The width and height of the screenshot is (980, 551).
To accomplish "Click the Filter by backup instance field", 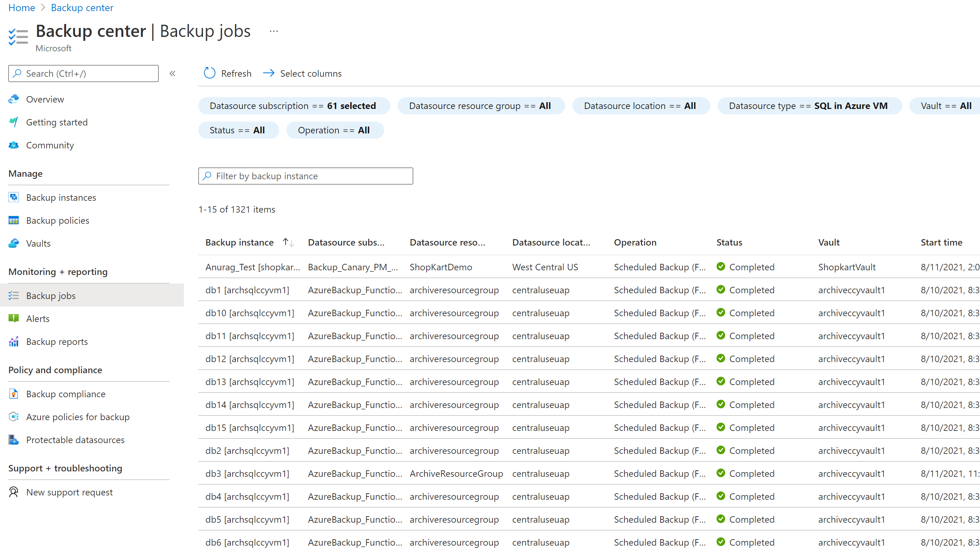I will point(305,176).
